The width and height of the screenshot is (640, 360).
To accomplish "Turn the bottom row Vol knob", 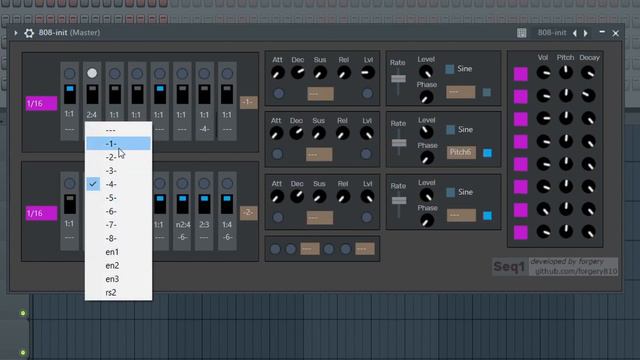I will (543, 232).
